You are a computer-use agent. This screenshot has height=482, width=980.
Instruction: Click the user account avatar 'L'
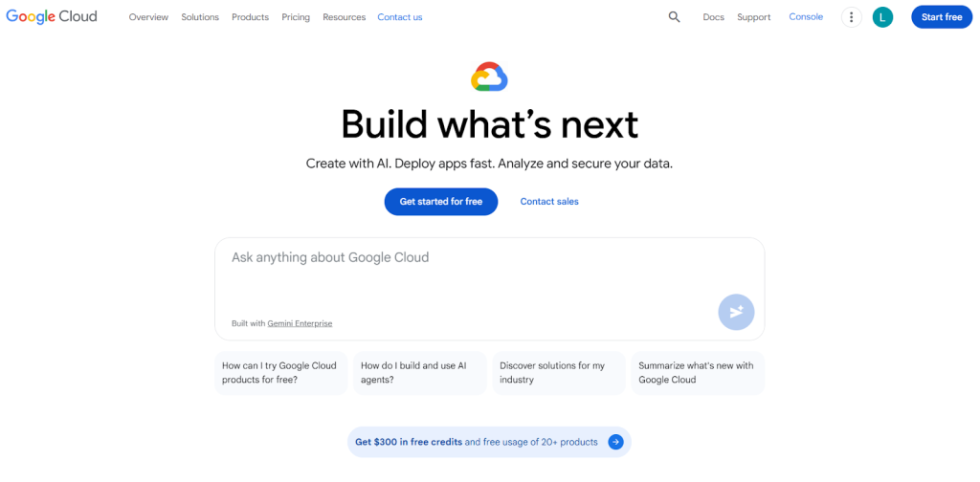[x=882, y=17]
